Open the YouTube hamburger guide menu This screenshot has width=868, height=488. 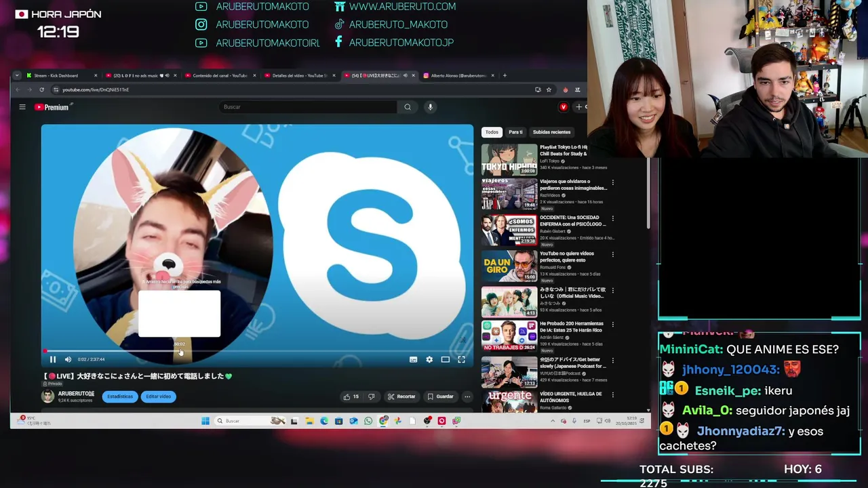(x=22, y=107)
